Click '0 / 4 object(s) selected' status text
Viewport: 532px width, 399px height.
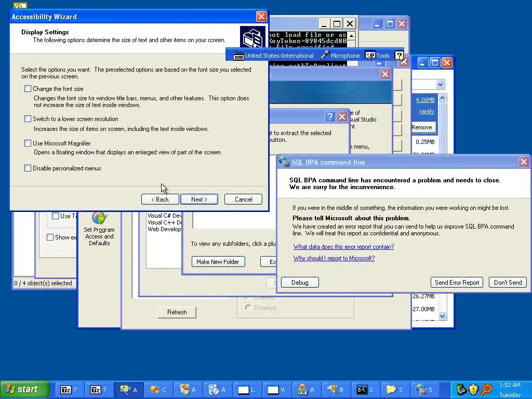point(43,283)
